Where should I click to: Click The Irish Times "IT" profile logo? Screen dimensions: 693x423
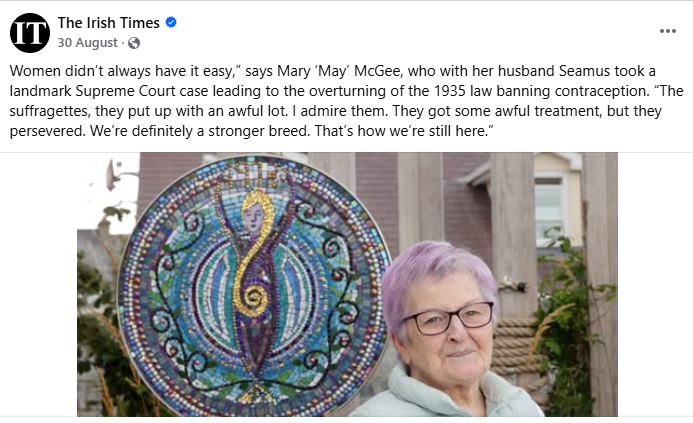click(x=29, y=32)
